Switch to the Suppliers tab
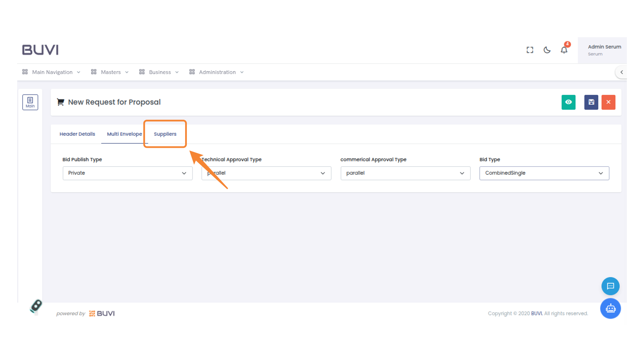 click(165, 134)
